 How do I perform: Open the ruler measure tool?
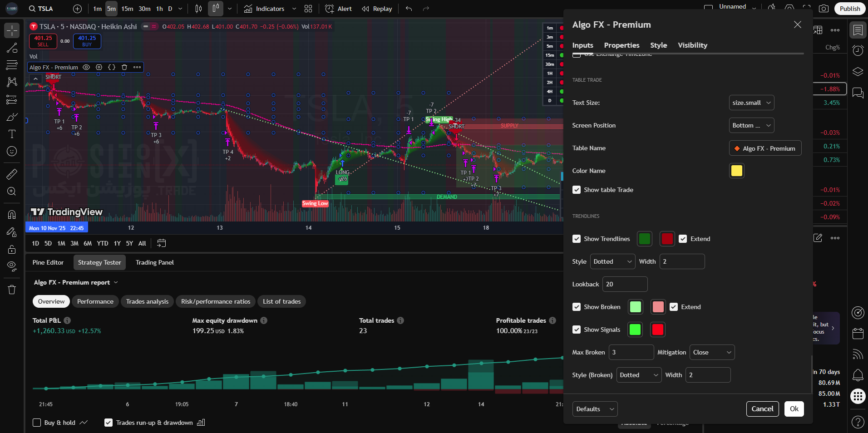click(x=12, y=174)
